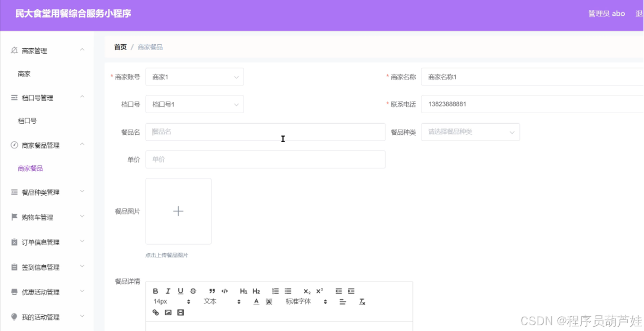644x331 pixels.
Task: Click the 联系电话 input field
Action: point(532,104)
